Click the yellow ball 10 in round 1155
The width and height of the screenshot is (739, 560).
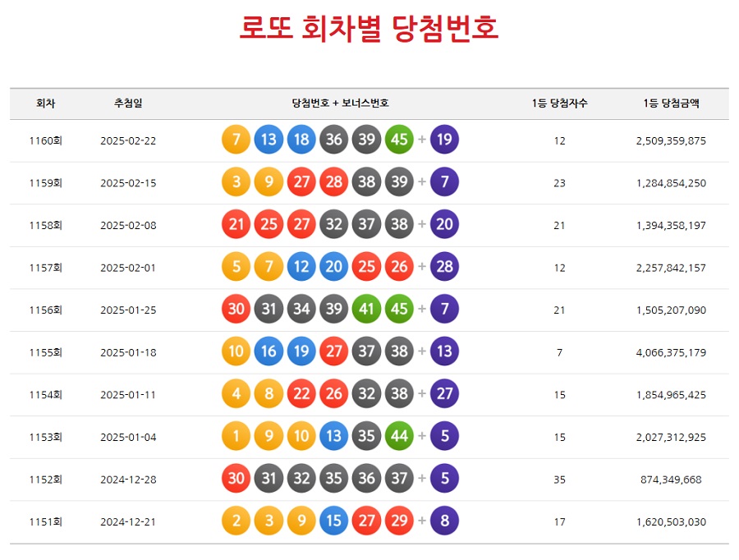[235, 351]
